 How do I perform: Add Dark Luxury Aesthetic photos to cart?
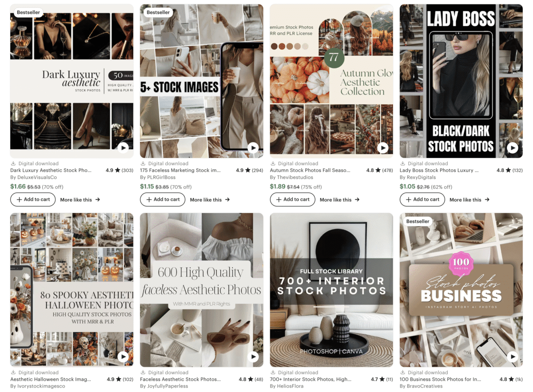pyautogui.click(x=33, y=200)
